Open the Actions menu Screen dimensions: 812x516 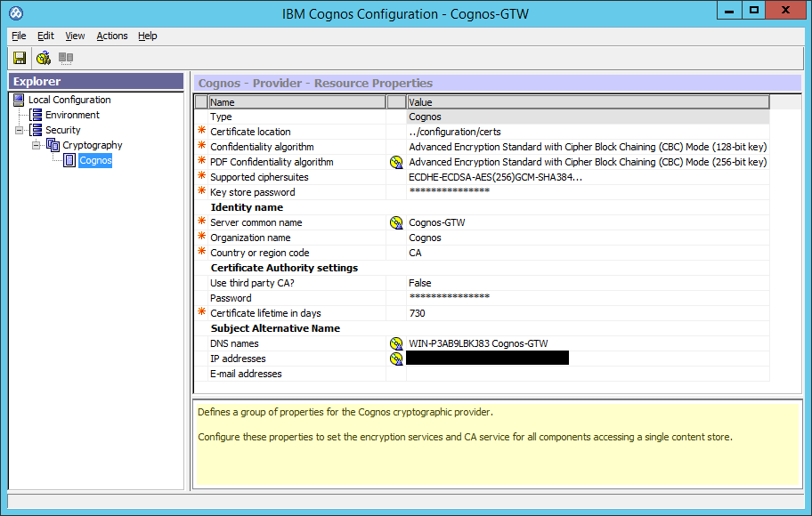coord(112,36)
